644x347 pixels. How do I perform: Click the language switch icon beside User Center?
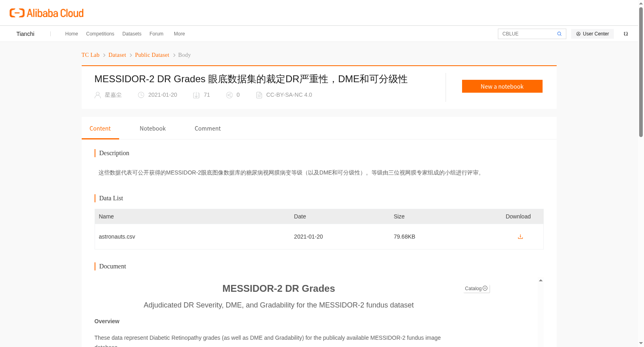coord(626,34)
